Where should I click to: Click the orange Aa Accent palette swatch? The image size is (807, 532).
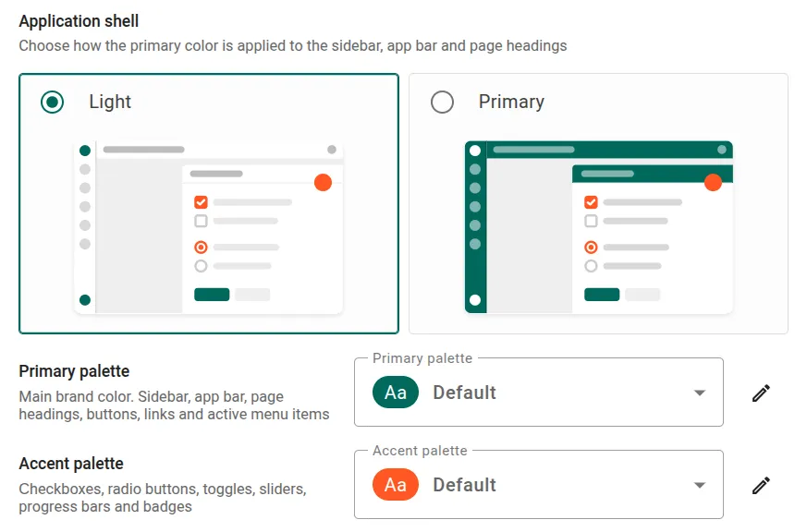pyautogui.click(x=396, y=485)
